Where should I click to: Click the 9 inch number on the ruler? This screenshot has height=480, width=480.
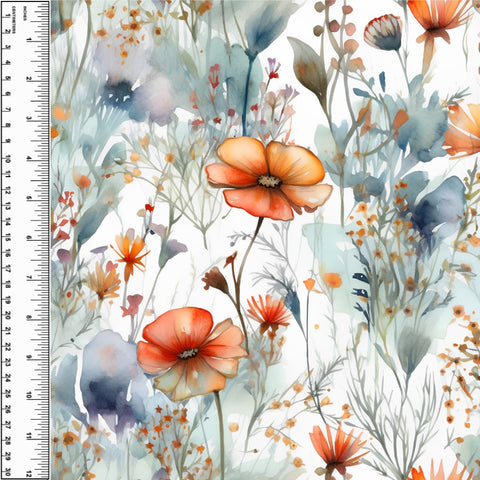29,357
